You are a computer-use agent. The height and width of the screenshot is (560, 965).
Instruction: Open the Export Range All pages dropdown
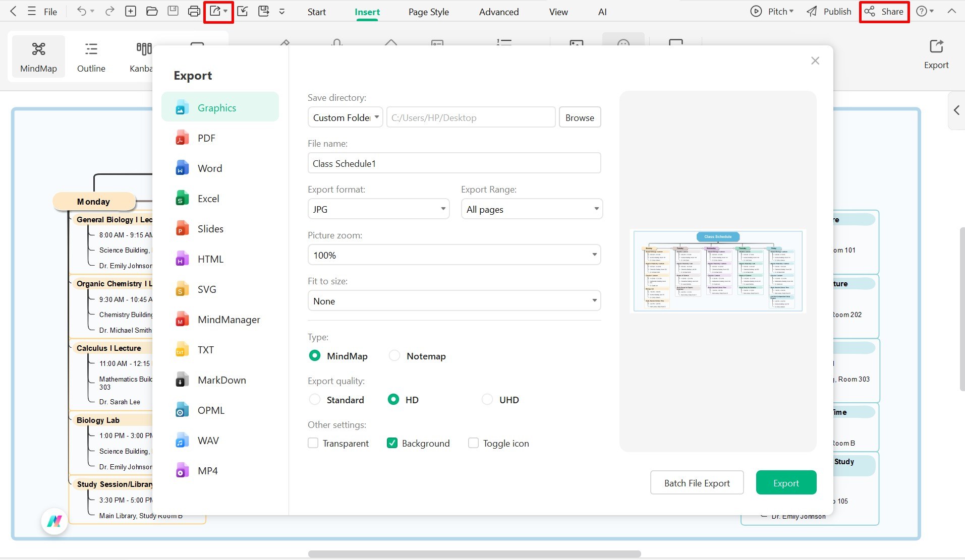[532, 209]
